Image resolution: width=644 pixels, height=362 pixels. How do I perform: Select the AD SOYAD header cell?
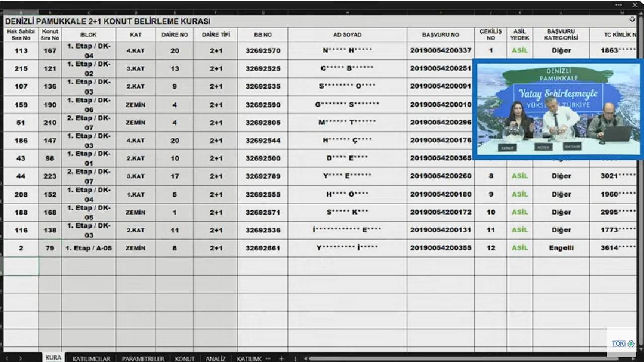coord(347,35)
